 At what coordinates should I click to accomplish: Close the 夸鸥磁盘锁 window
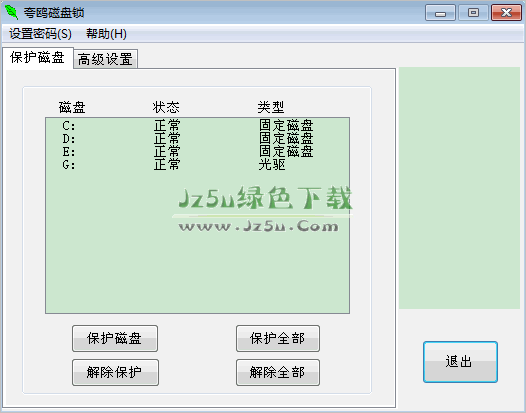(506, 13)
